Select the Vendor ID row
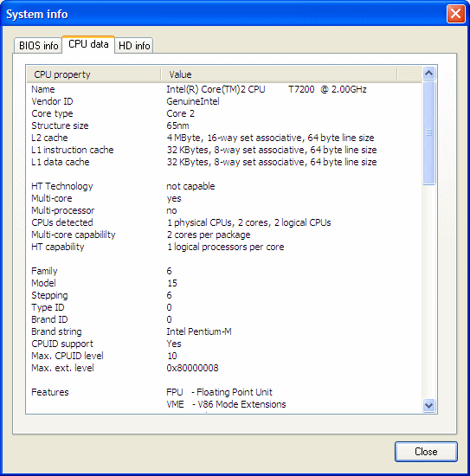Image resolution: width=470 pixels, height=476 pixels. (x=224, y=101)
